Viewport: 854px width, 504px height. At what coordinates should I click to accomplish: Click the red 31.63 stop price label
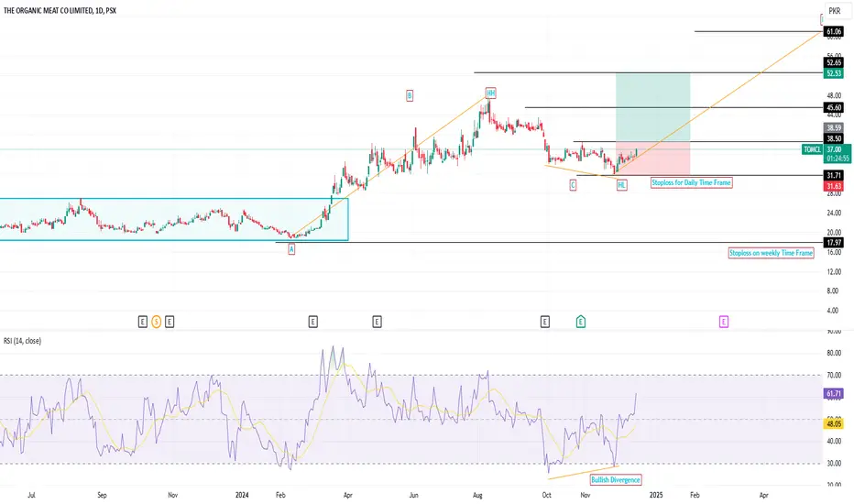click(x=834, y=186)
